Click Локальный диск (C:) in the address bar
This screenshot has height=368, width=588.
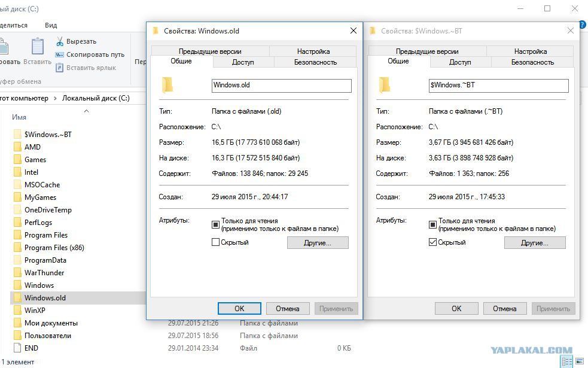96,98
